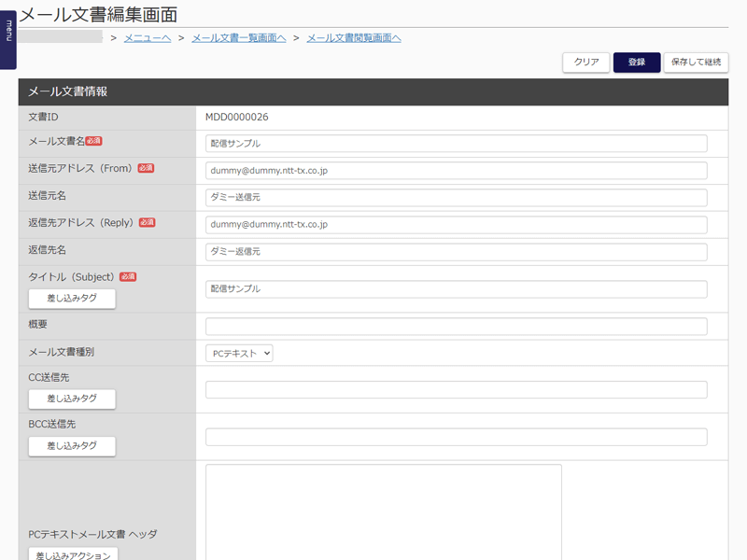Edit the 返信先アドレス (Reply) field
Image resolution: width=747 pixels, height=560 pixels.
click(456, 225)
